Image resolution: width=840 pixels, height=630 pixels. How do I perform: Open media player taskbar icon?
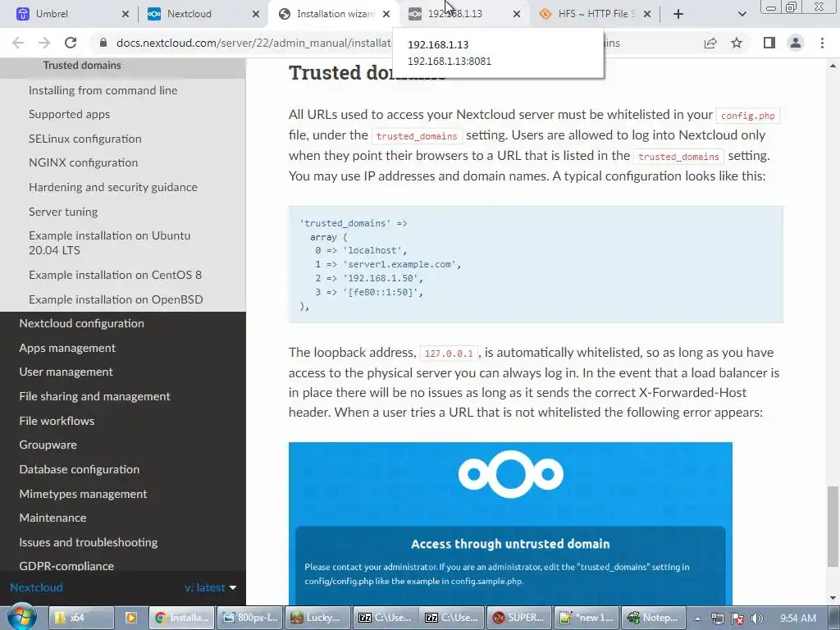click(x=130, y=618)
